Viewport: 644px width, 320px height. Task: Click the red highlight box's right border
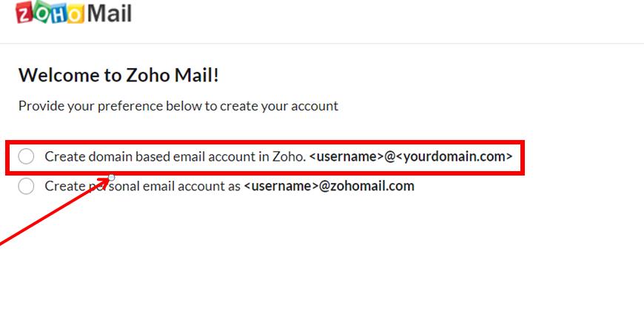tap(522, 156)
